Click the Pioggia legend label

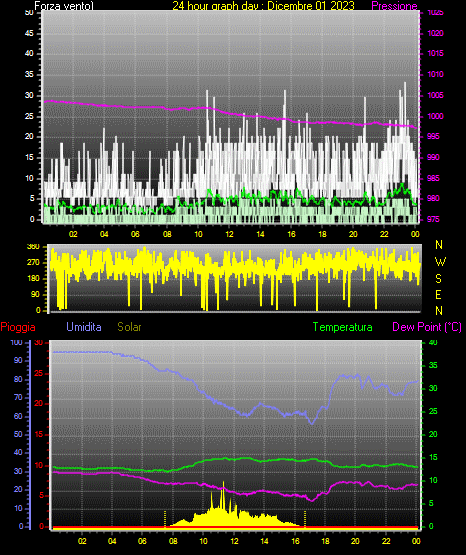pyautogui.click(x=18, y=327)
